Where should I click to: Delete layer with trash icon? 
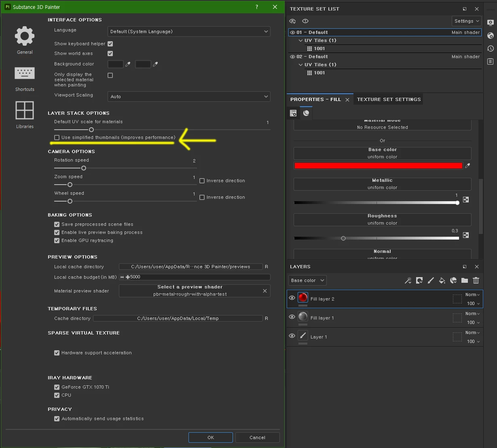pos(476,280)
